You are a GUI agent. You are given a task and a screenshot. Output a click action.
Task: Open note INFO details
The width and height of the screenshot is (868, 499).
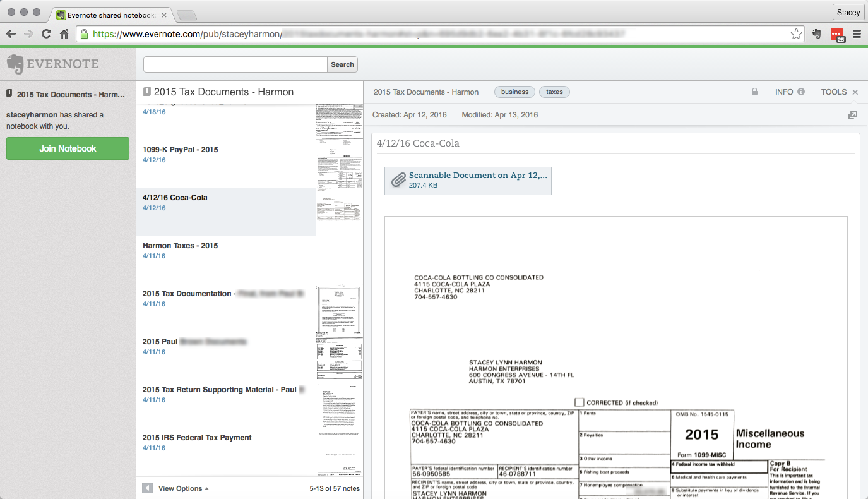pyautogui.click(x=790, y=92)
